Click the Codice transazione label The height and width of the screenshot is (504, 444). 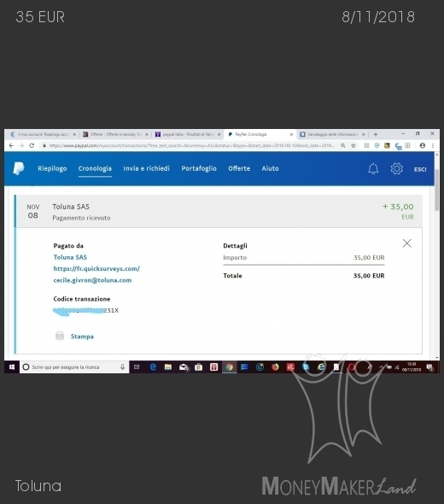point(82,299)
